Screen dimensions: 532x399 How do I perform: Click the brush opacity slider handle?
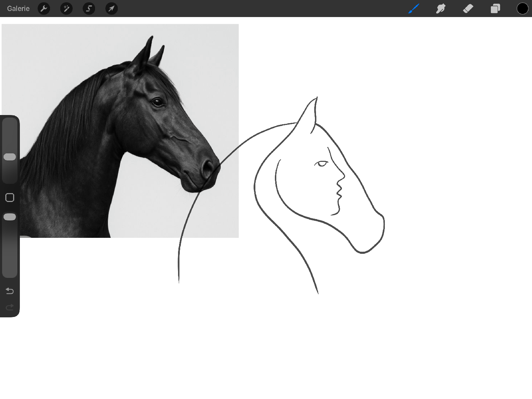tap(10, 217)
